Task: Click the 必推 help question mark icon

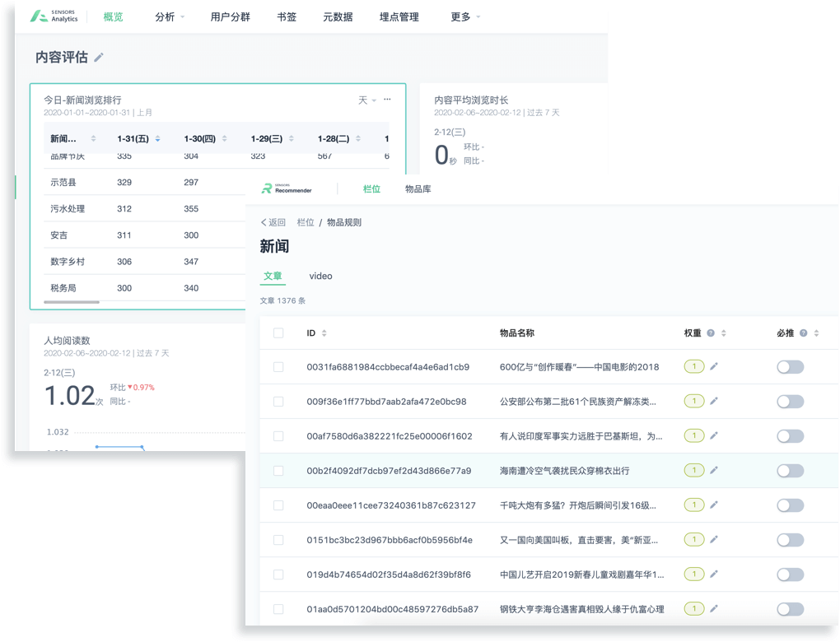Action: 803,333
